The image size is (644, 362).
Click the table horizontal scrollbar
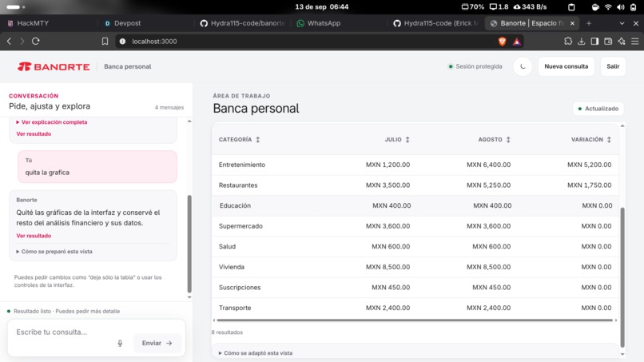[415, 320]
